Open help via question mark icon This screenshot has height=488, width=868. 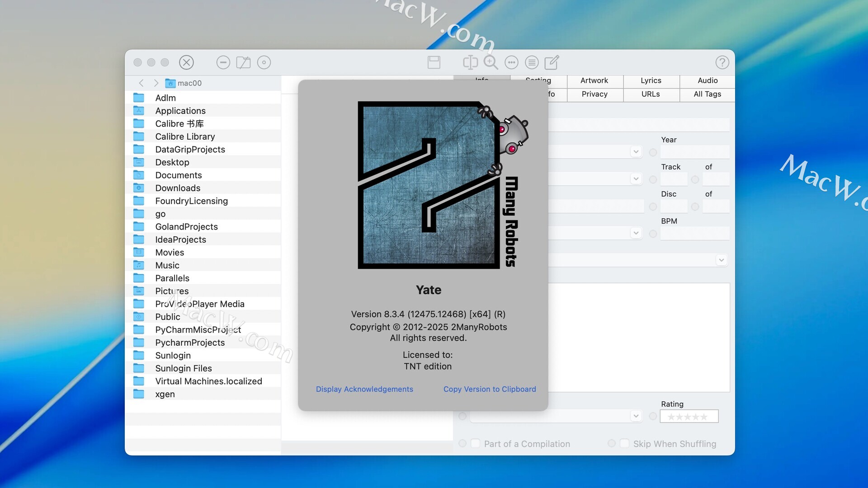click(x=722, y=62)
